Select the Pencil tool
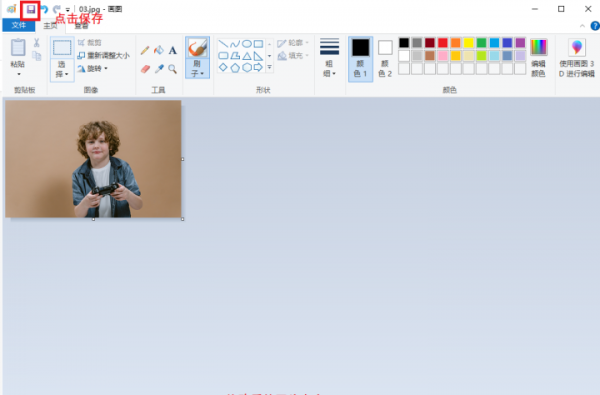The width and height of the screenshot is (600, 395). click(x=145, y=50)
